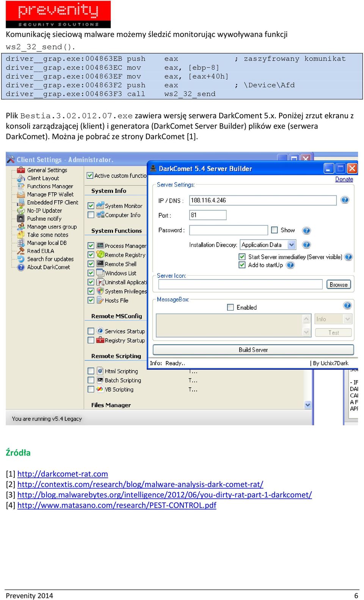Toggle Start Server immediately checkbox
The image size is (364, 600).
pyautogui.click(x=242, y=257)
